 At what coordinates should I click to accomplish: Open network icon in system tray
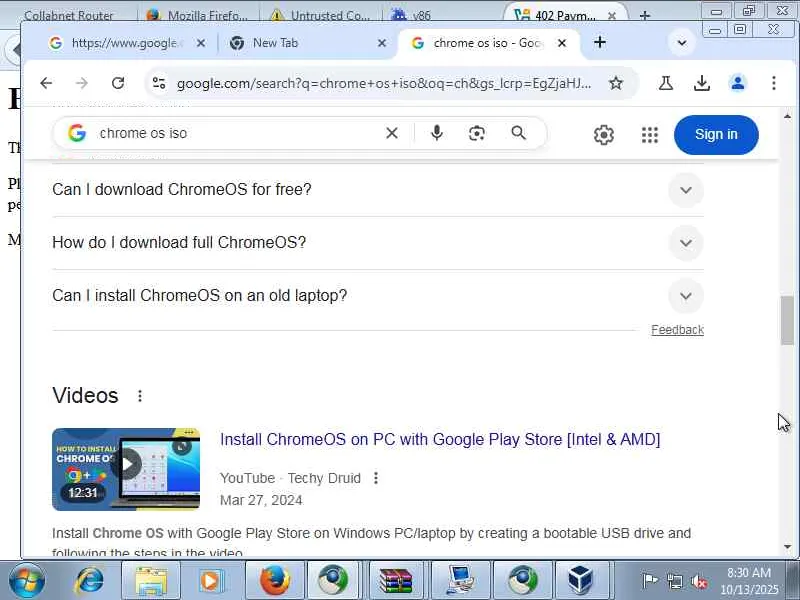click(674, 581)
